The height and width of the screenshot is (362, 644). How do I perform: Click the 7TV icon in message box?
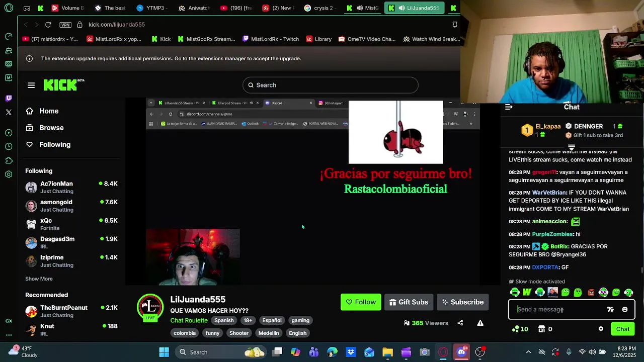click(x=610, y=310)
